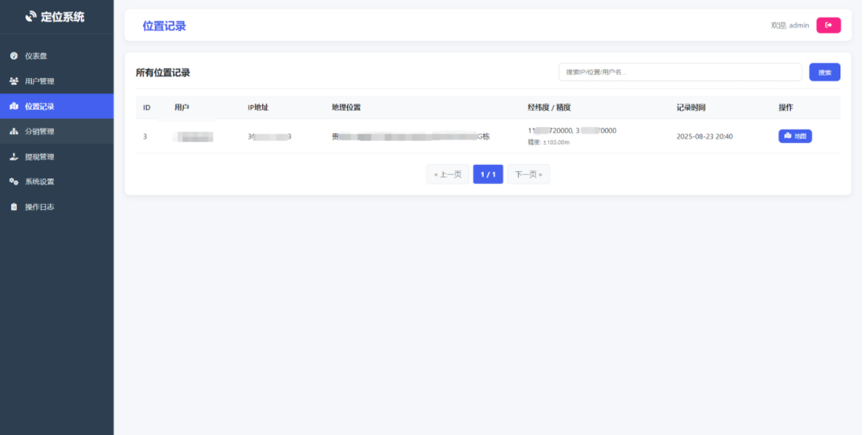Go to next page with 下一页
This screenshot has height=435, width=868.
[x=528, y=174]
